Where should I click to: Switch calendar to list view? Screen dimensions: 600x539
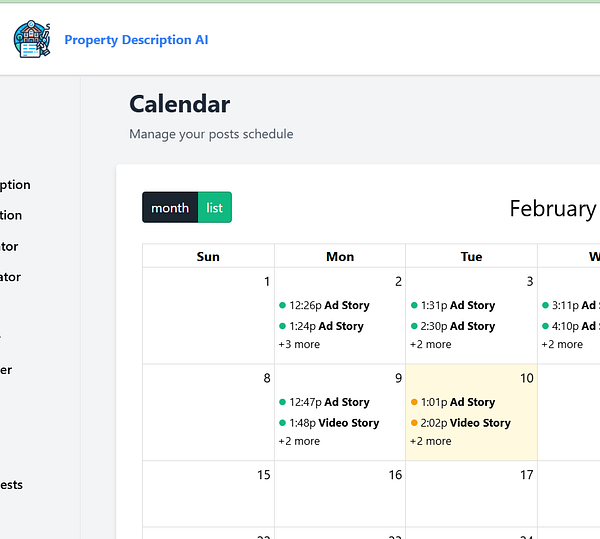(215, 208)
